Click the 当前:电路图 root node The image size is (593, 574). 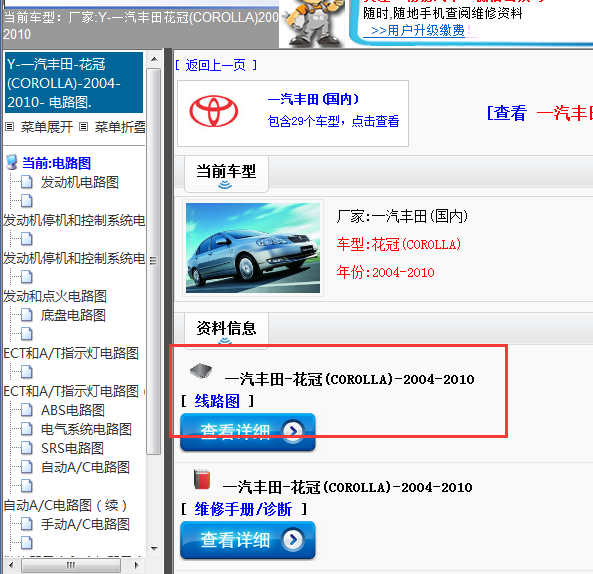56,163
